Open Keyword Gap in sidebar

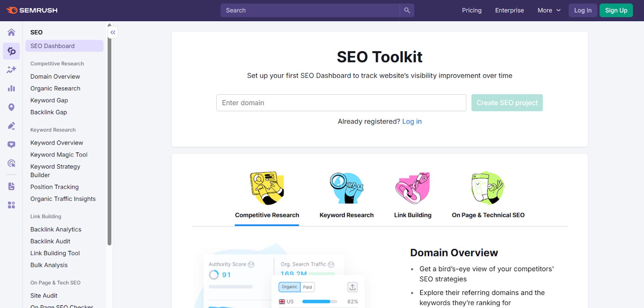[49, 101]
